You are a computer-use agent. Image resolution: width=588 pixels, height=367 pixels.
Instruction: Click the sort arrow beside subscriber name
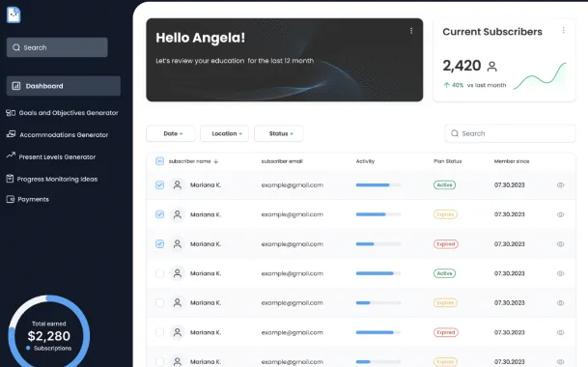point(216,161)
